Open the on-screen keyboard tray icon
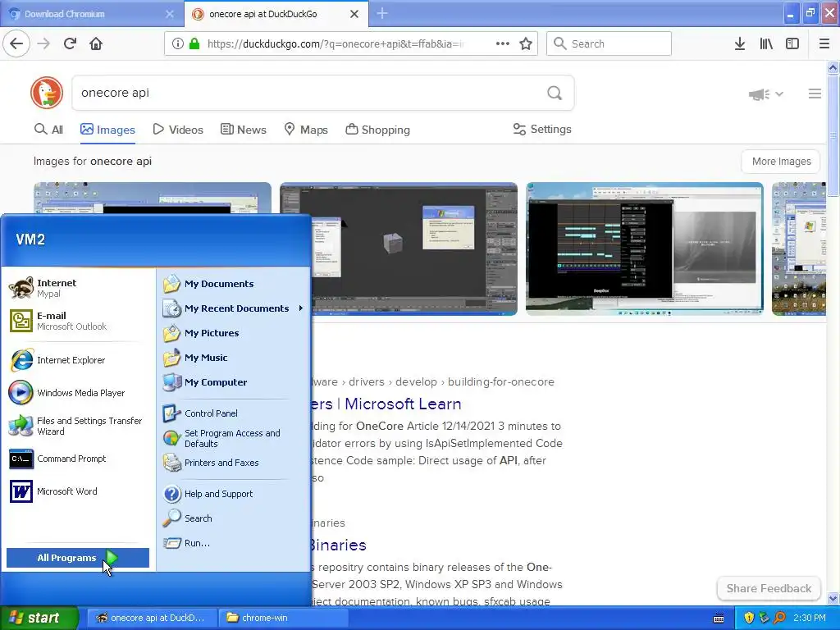This screenshot has width=840, height=630. (x=719, y=619)
